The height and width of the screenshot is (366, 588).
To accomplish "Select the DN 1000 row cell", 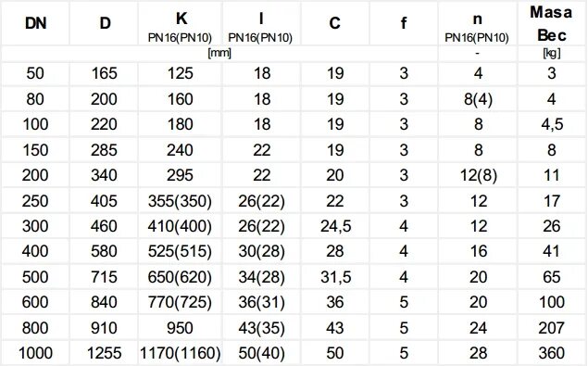I will 35,353.
